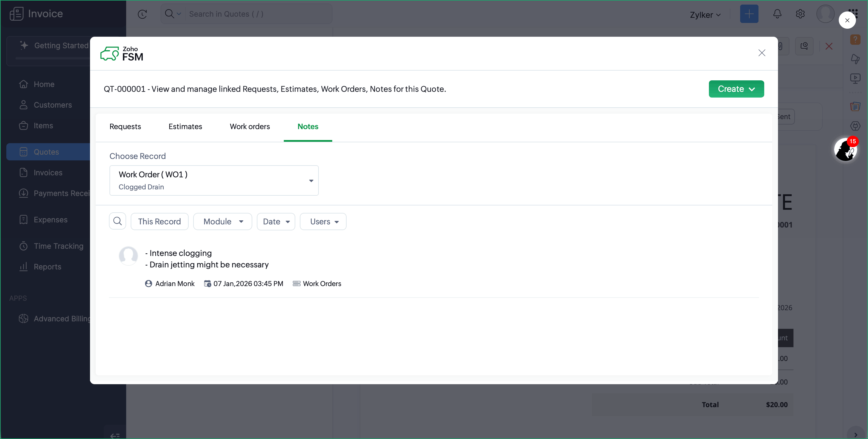This screenshot has width=868, height=439.
Task: Expand the Users filter dropdown
Action: tap(323, 221)
